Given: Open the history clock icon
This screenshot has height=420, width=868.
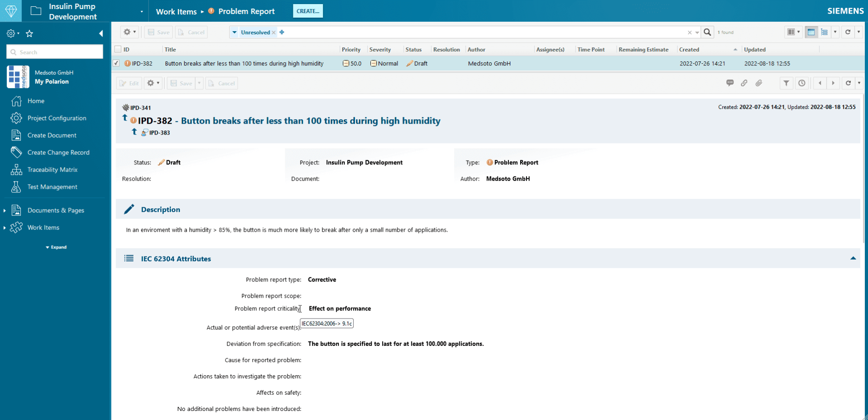Looking at the screenshot, I should 802,83.
